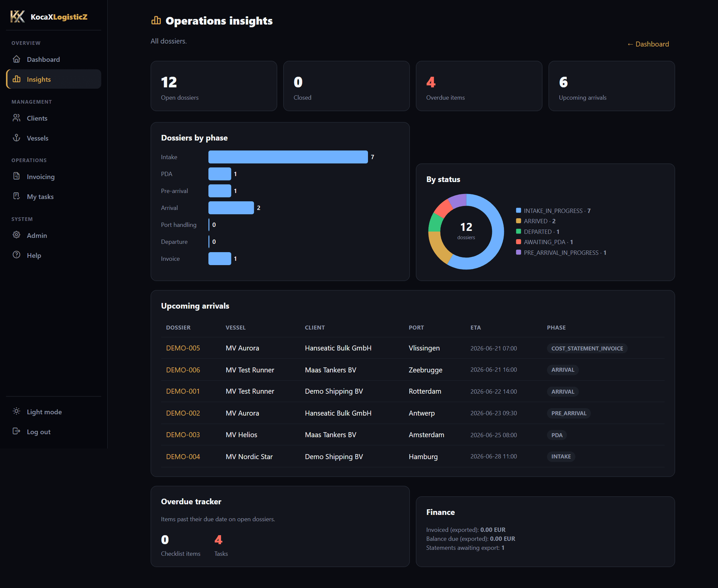718x588 pixels.
Task: Click the COST_STATEMENT_INVOICE phase badge
Action: click(x=587, y=348)
